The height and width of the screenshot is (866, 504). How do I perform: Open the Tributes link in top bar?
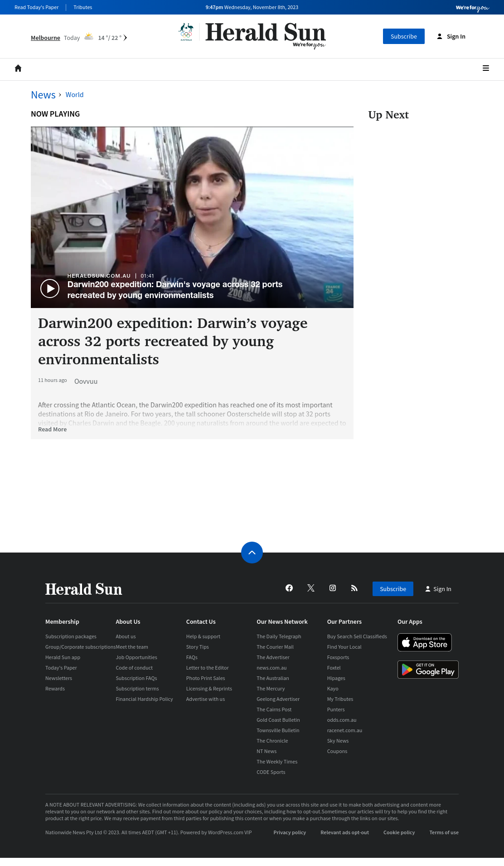pos(83,7)
